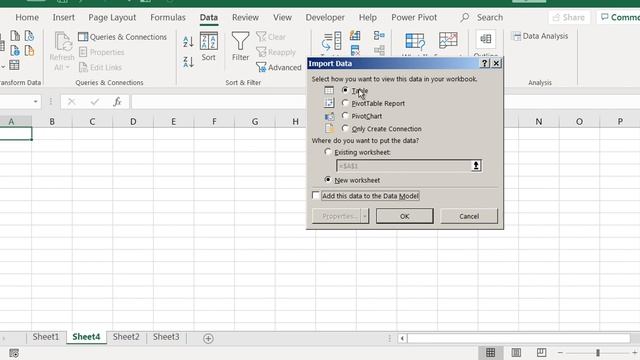Open the Review ribbon tab
The image size is (640, 360).
(x=245, y=18)
